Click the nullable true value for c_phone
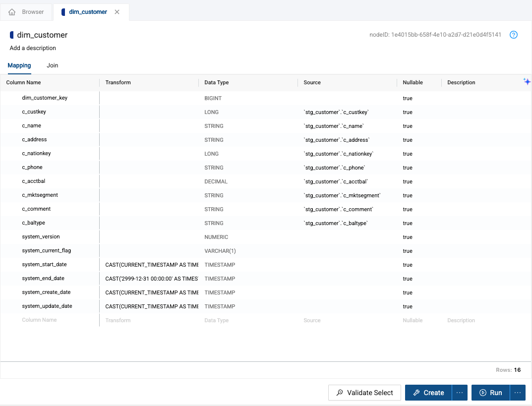The height and width of the screenshot is (406, 532). 408,168
